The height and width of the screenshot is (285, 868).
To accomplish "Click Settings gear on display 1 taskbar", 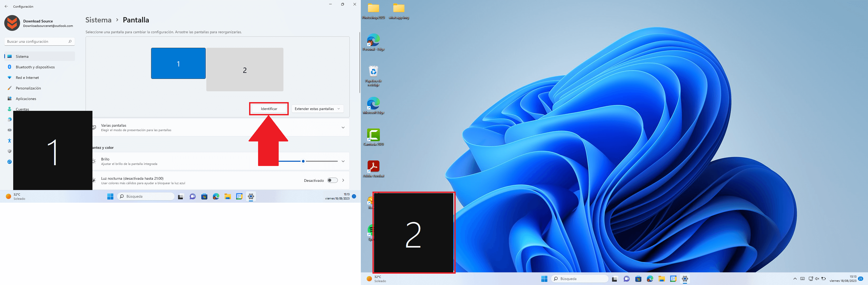I will point(251,197).
